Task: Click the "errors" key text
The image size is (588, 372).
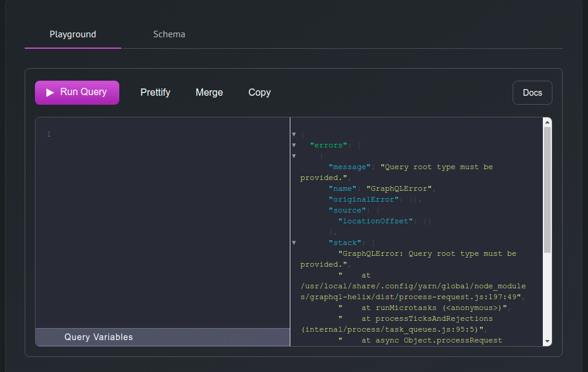Action: click(328, 145)
